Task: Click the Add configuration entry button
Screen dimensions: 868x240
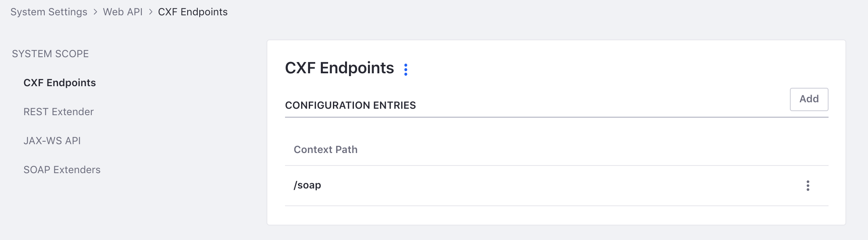Action: click(809, 99)
